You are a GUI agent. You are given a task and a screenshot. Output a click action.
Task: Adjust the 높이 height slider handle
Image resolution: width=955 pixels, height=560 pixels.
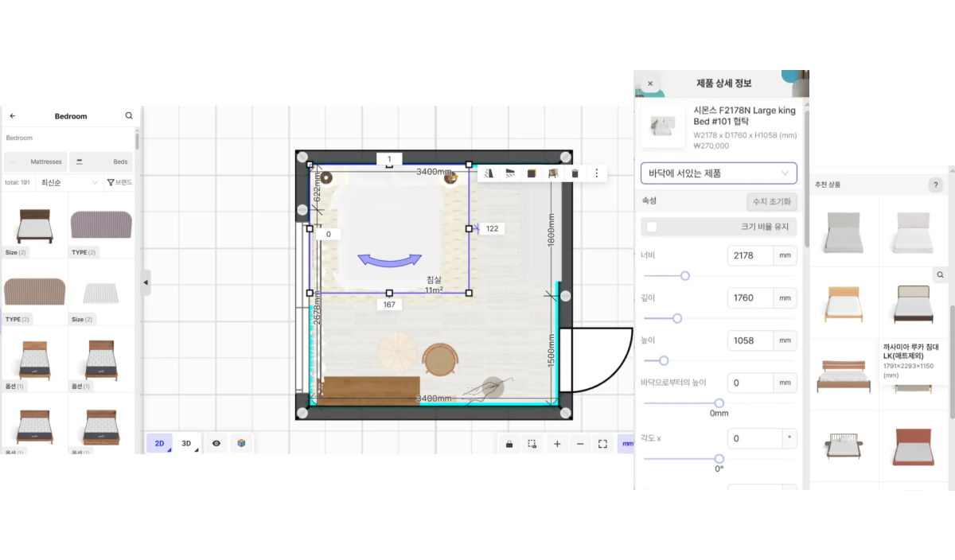coord(664,361)
